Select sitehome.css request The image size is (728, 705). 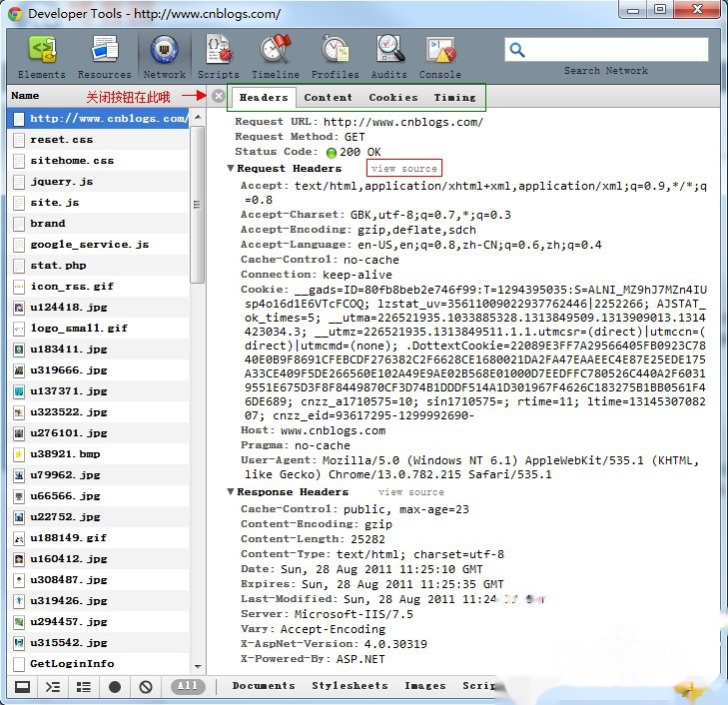[x=99, y=160]
